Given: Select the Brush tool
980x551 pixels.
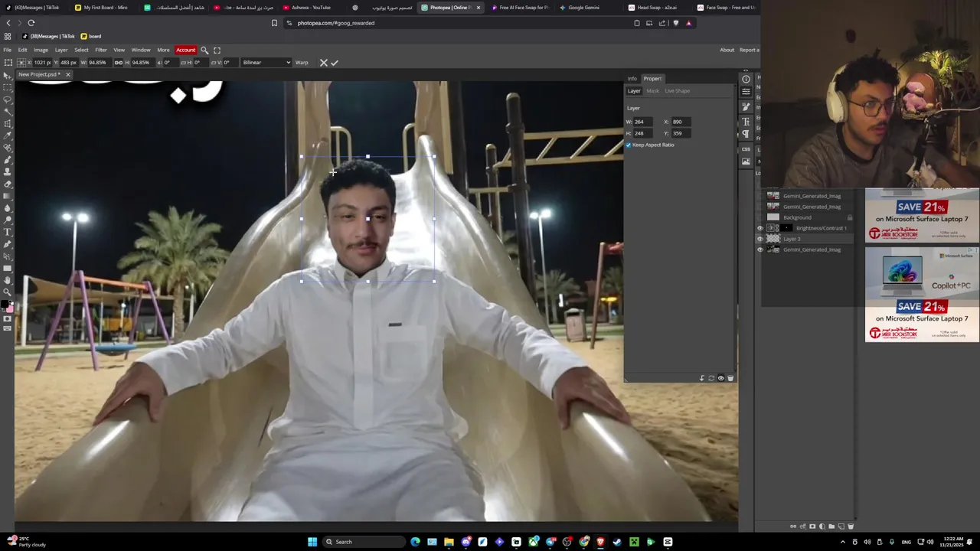Looking at the screenshot, I should 8,160.
